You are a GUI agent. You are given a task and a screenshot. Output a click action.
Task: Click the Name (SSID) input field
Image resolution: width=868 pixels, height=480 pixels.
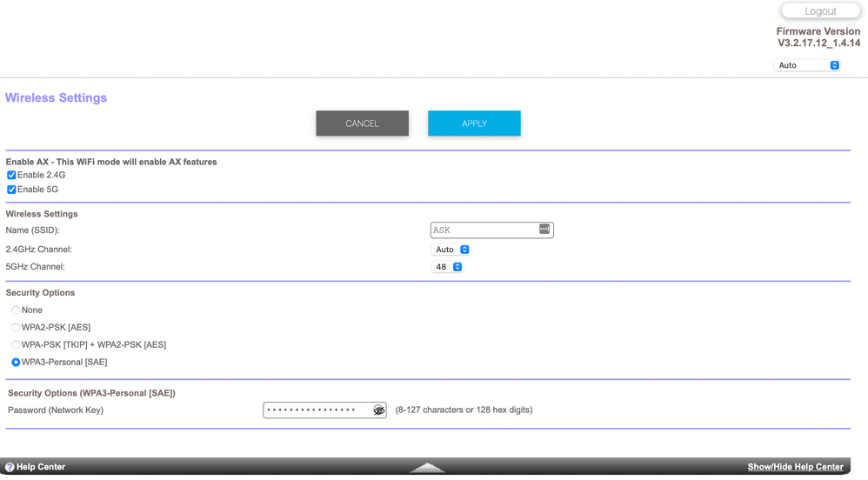[x=491, y=230]
